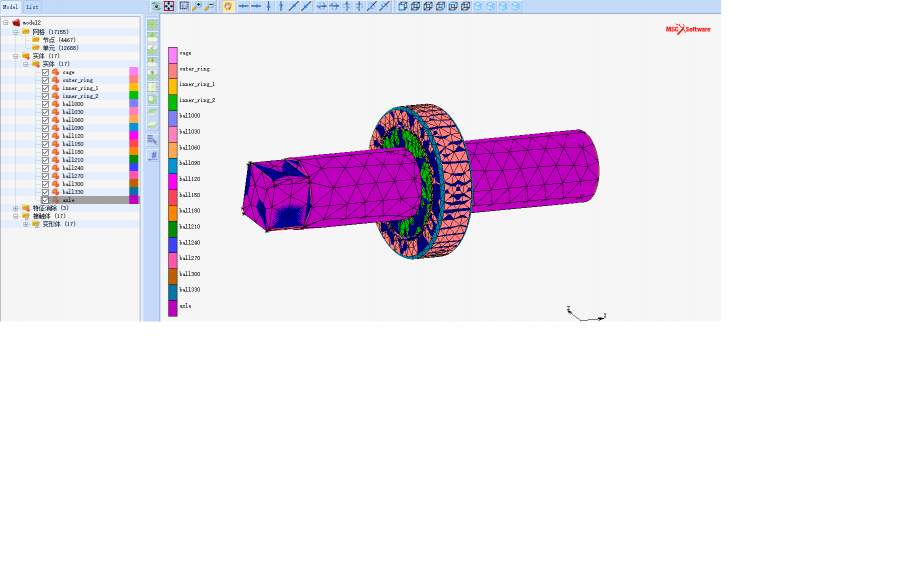Click the first vertical-axis rotate icon
The width and height of the screenshot is (900, 586).
pos(347,6)
